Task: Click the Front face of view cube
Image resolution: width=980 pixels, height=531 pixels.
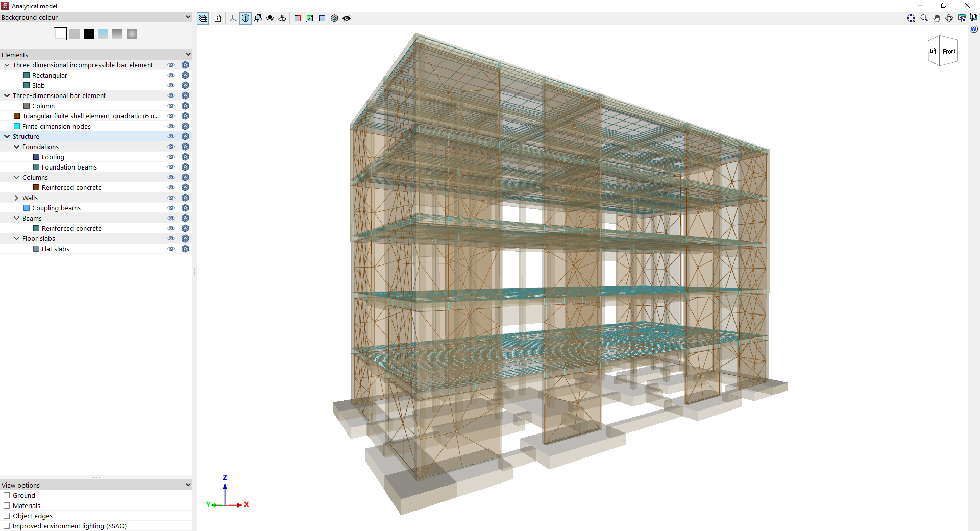Action: pos(949,51)
